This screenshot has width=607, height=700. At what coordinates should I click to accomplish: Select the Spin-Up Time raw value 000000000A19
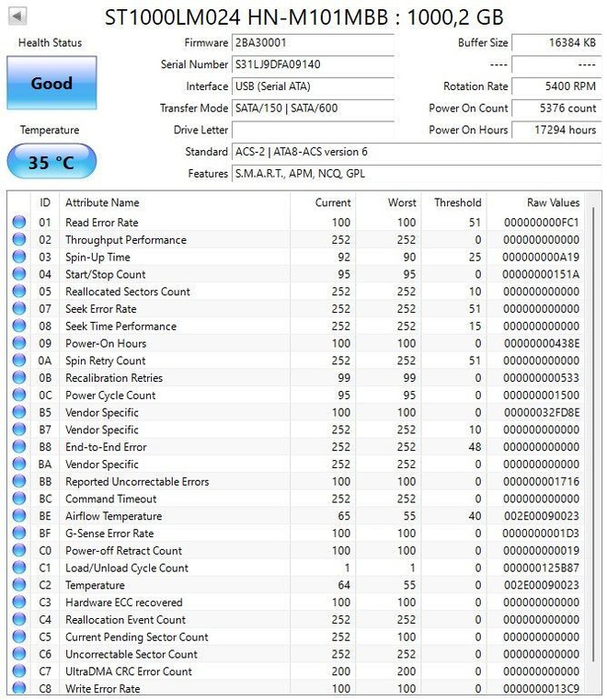(541, 258)
